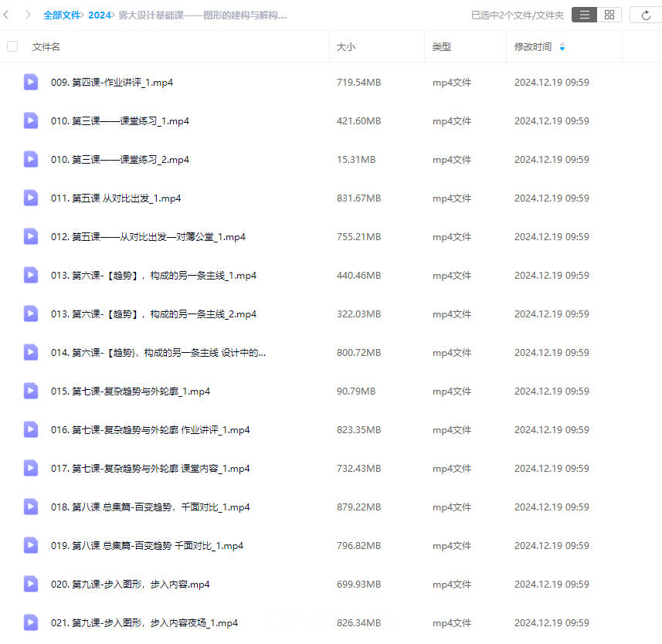Click video icon for 020. 第九课 file
This screenshot has width=662, height=644.
pos(31,584)
